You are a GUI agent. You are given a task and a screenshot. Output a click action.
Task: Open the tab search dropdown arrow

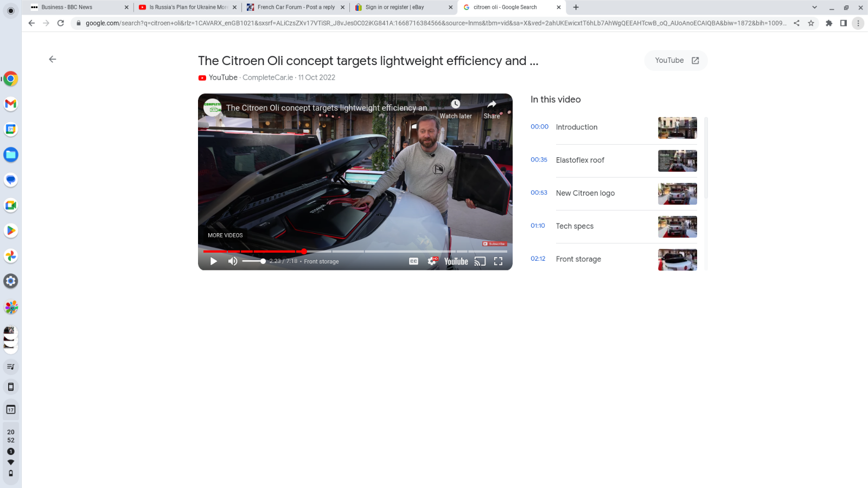pyautogui.click(x=814, y=7)
